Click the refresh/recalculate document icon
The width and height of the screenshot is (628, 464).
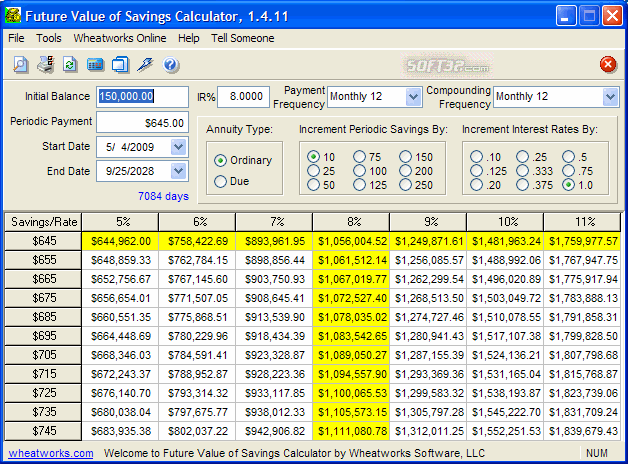[x=70, y=64]
